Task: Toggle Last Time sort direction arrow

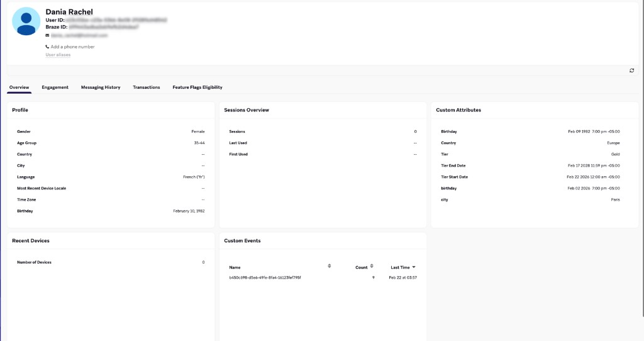Action: coord(414,267)
